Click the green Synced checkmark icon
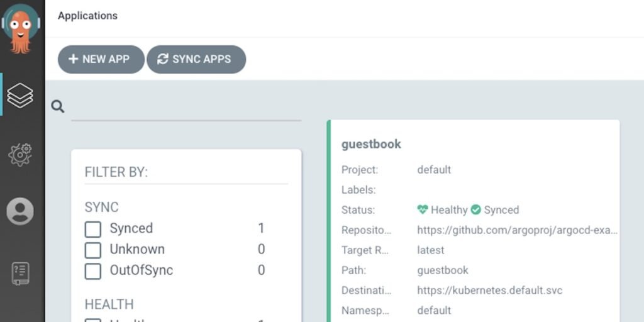 [476, 209]
